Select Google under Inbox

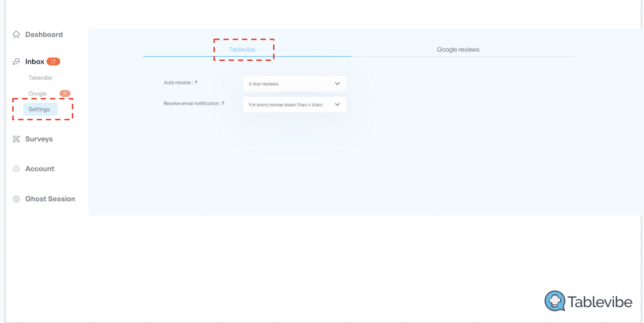(x=37, y=93)
